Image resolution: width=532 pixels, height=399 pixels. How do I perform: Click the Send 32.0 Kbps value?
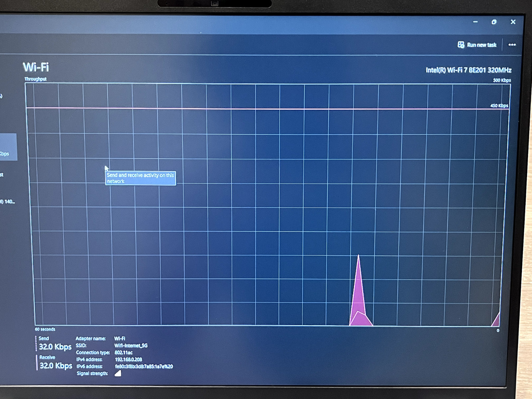(x=55, y=347)
